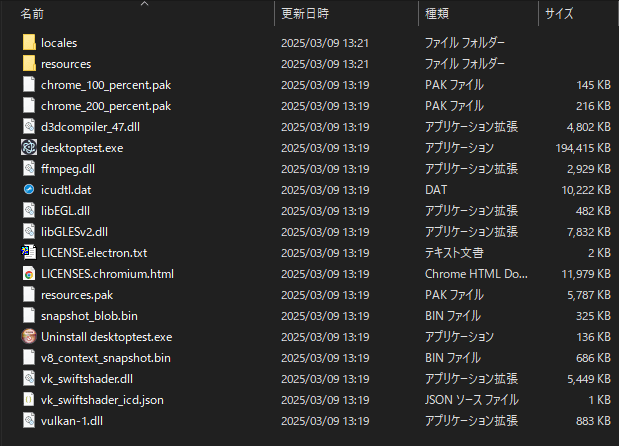This screenshot has width=619, height=446.
Task: Click the v8_context_snapshot.bin file icon
Action: click(x=29, y=357)
